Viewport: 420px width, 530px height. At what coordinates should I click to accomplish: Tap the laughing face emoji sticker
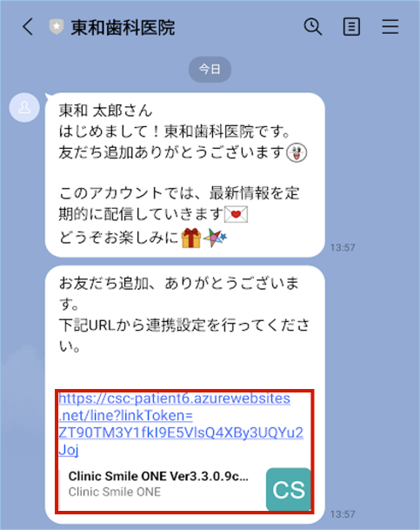(x=297, y=153)
